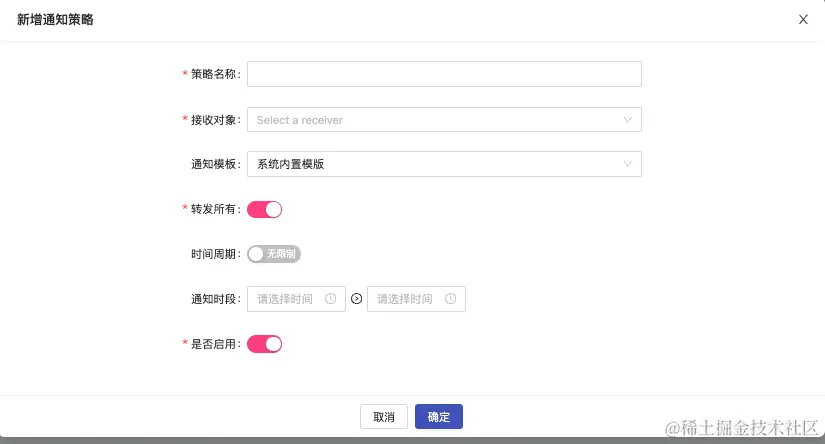
Task: Click the 新增通知策略 dialog title
Action: coord(55,19)
